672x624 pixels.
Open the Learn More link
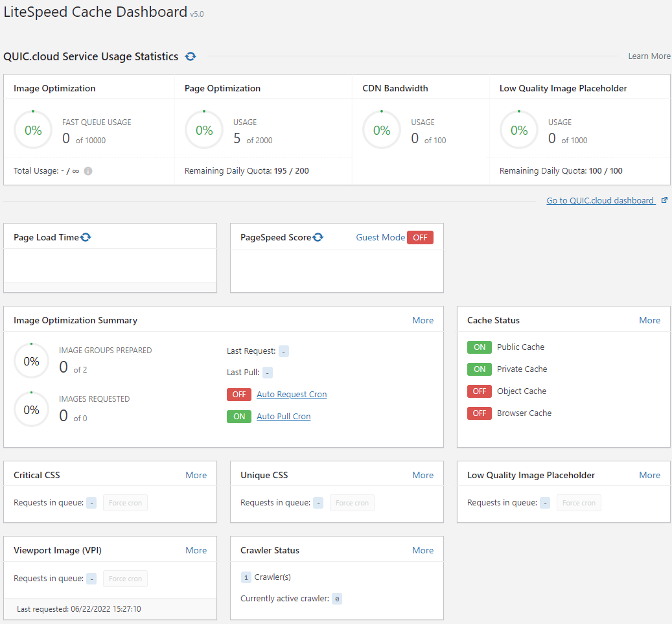(x=649, y=56)
